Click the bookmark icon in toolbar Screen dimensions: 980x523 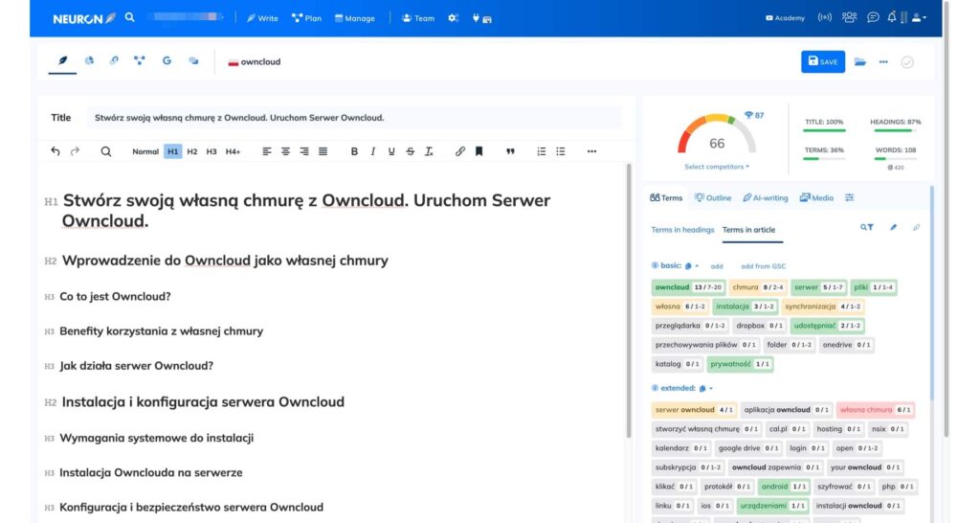[479, 151]
